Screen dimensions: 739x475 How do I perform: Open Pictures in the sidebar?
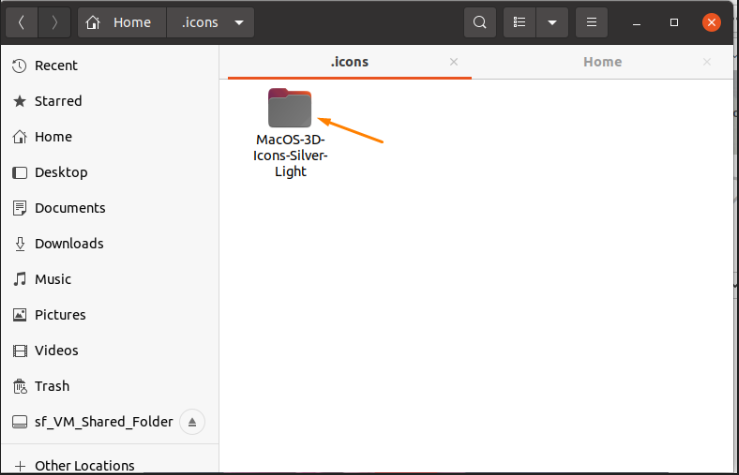[110, 315]
